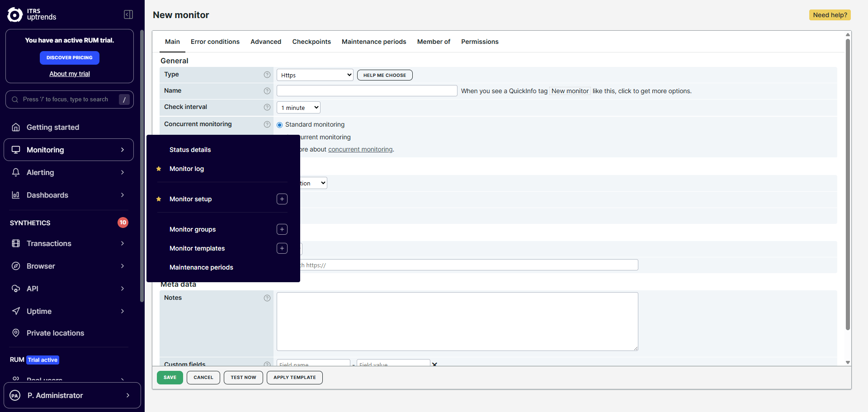Screen dimensions: 868x412
Task: Click the Dashboards chart icon
Action: coord(16,195)
